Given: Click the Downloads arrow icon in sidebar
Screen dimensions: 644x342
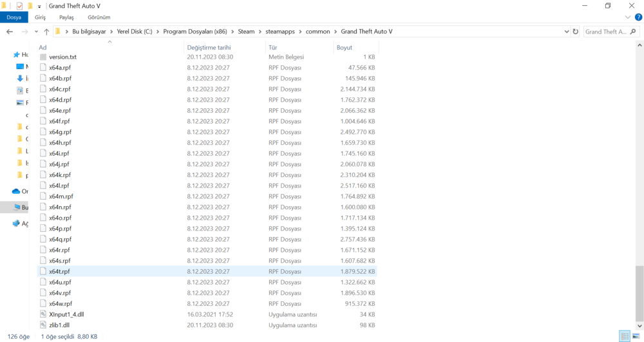Looking at the screenshot, I should click(20, 78).
